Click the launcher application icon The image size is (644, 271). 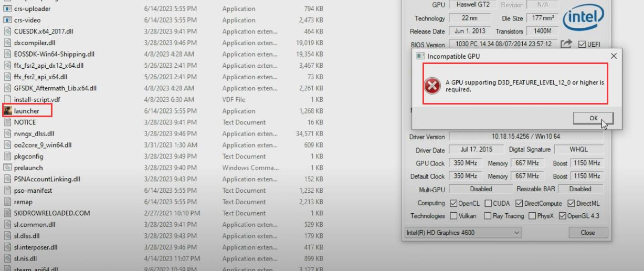click(x=8, y=111)
